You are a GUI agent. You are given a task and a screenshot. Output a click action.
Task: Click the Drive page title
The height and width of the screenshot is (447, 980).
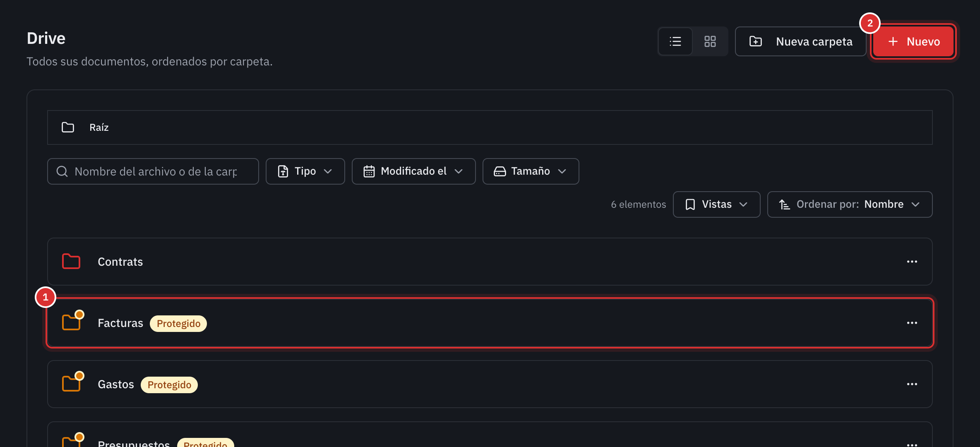(46, 38)
